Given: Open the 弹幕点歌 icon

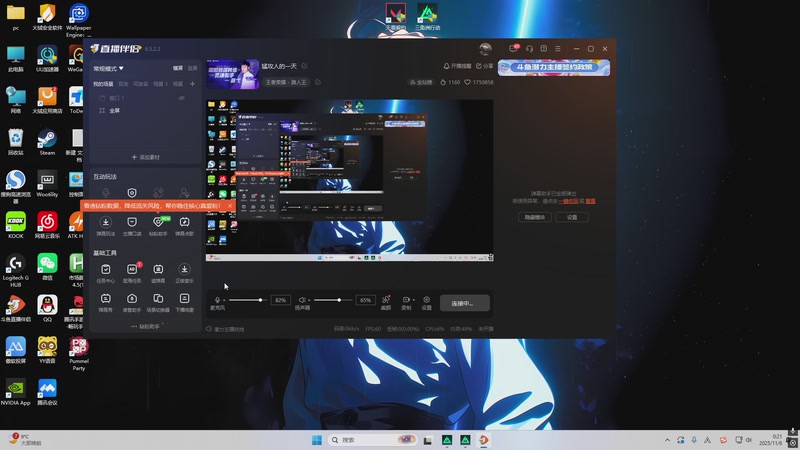Looking at the screenshot, I should click(184, 222).
